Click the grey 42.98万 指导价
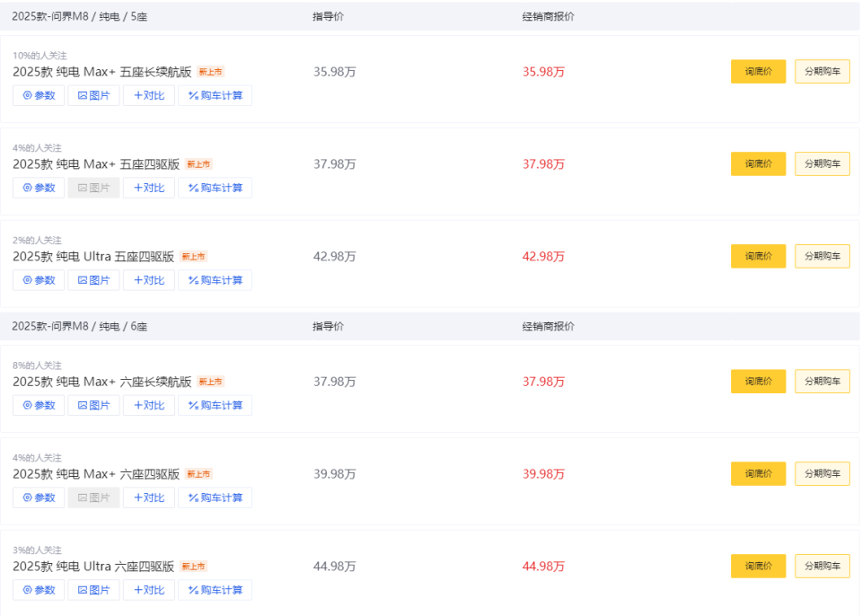The height and width of the screenshot is (616, 862). pyautogui.click(x=335, y=257)
